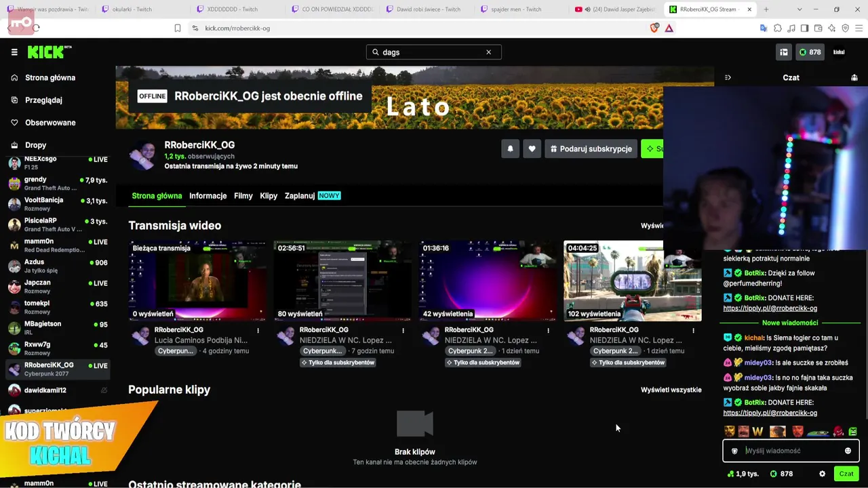Open MBagietson channel in the sidebar
The image size is (868, 488).
tap(58, 328)
